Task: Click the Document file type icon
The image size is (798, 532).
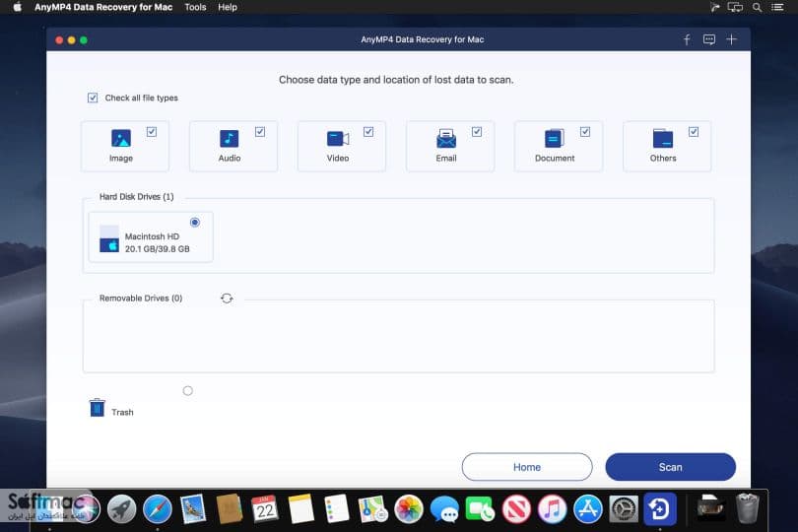Action: point(555,139)
